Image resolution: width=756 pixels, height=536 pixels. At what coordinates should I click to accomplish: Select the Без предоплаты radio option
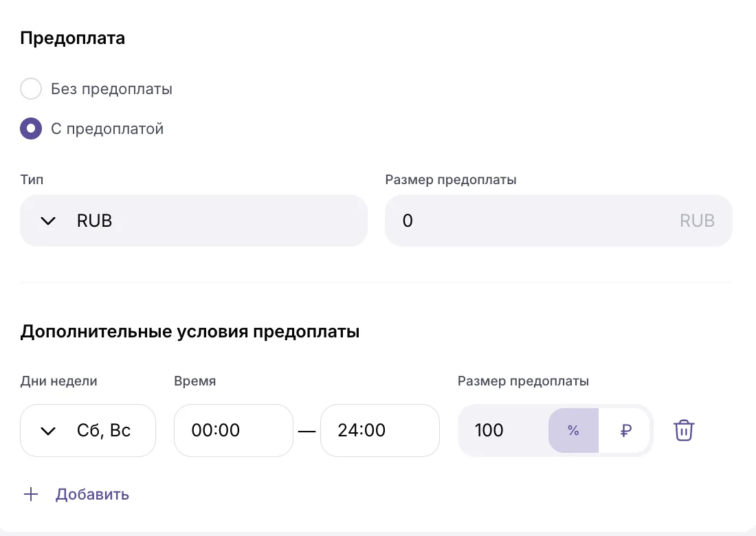pyautogui.click(x=31, y=89)
